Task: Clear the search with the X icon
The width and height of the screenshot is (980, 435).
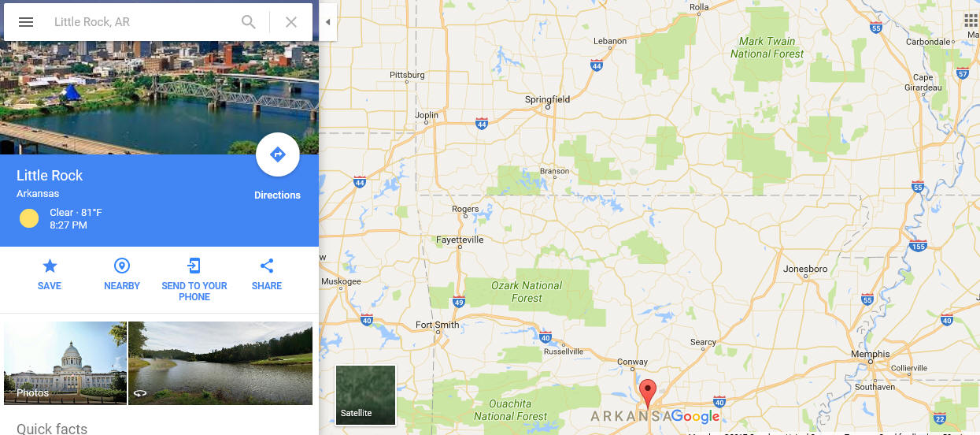Action: click(291, 22)
